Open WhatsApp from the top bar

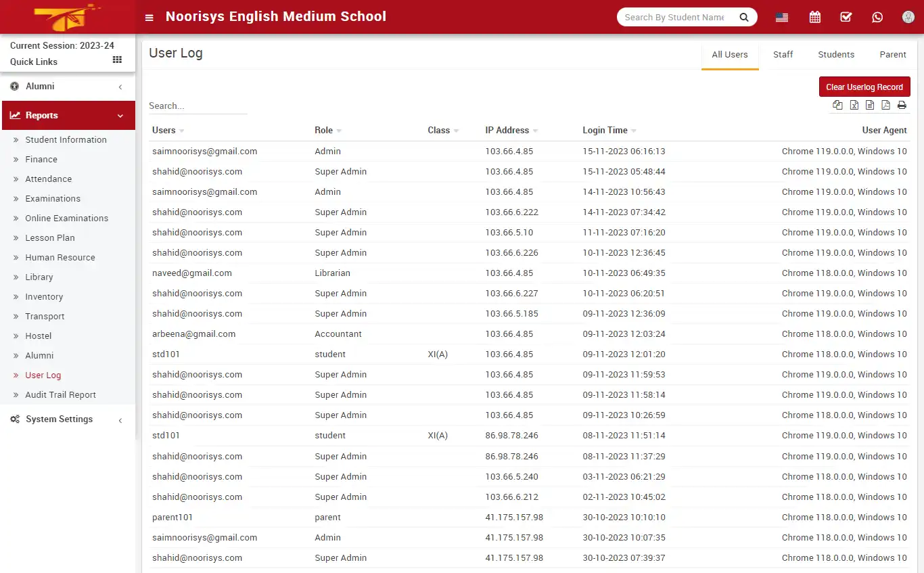[x=877, y=17]
